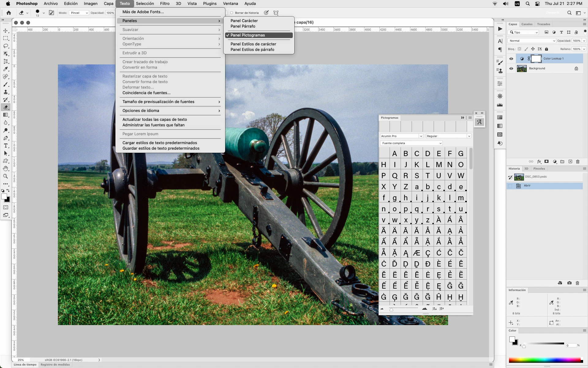Delete layer with the Layers trash icon
This screenshot has width=588, height=368.
point(578,162)
